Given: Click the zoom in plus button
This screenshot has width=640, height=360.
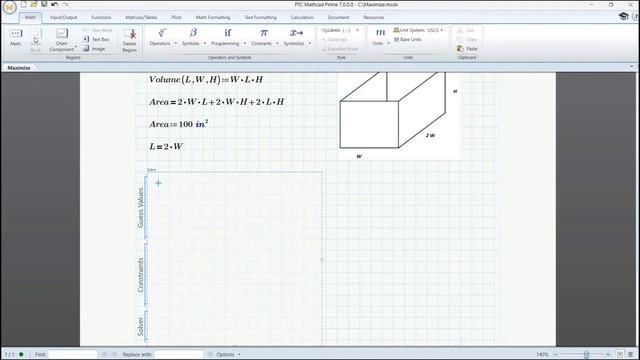Looking at the screenshot, I should pyautogui.click(x=608, y=354).
